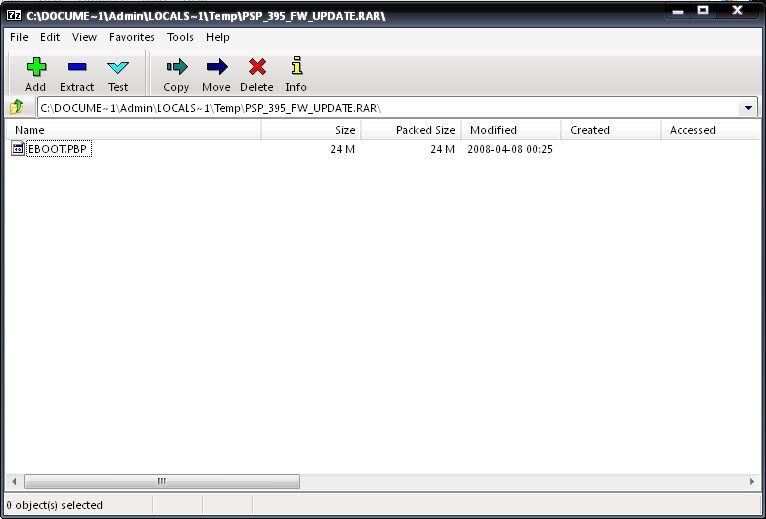Delete using the red X icon
Image resolution: width=766 pixels, height=519 pixels.
pyautogui.click(x=256, y=75)
